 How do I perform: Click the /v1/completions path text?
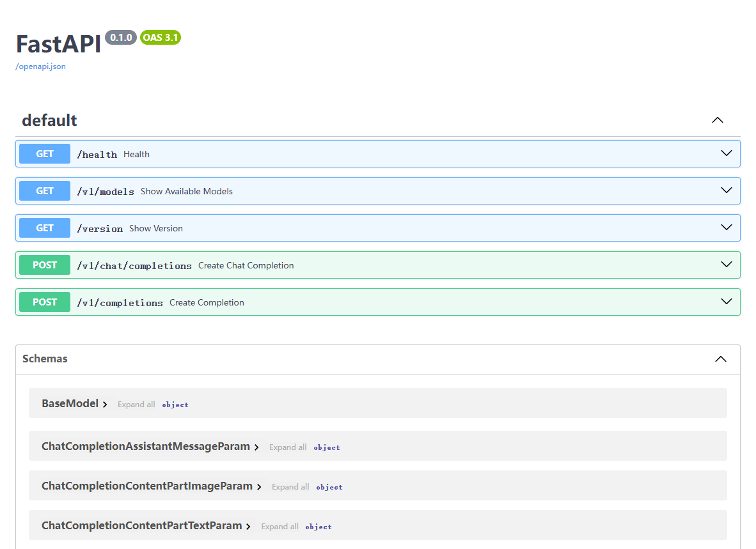click(120, 303)
